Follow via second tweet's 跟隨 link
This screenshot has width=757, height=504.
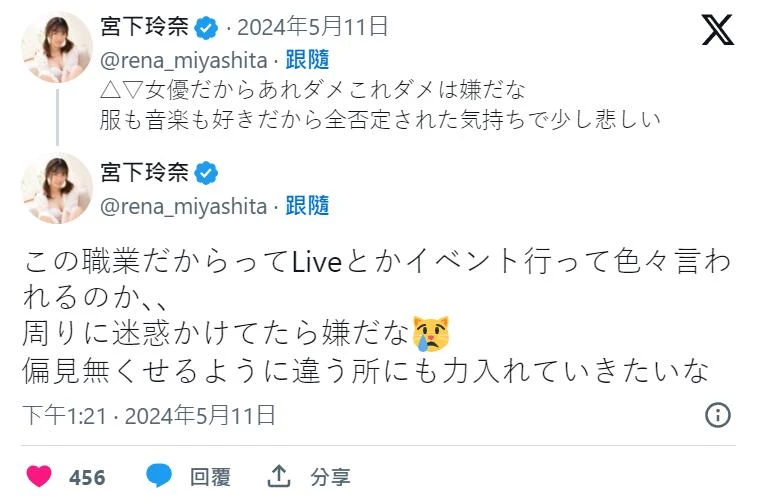tap(307, 206)
